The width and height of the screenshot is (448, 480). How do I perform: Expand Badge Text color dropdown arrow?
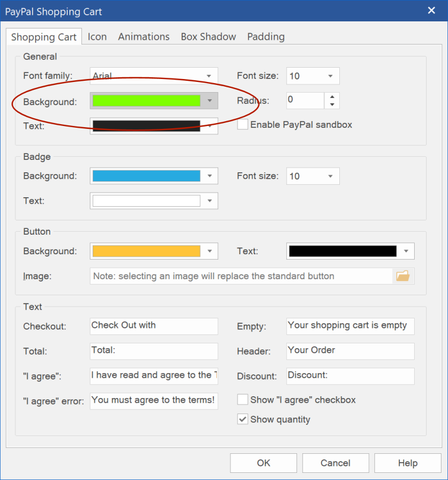click(210, 201)
